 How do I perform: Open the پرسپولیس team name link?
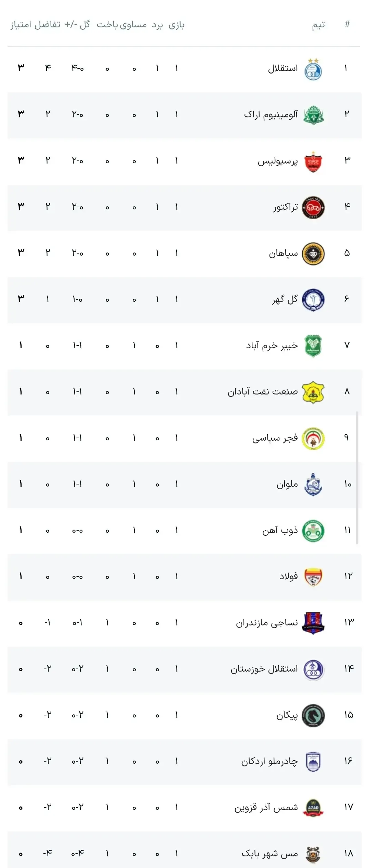pyautogui.click(x=278, y=161)
